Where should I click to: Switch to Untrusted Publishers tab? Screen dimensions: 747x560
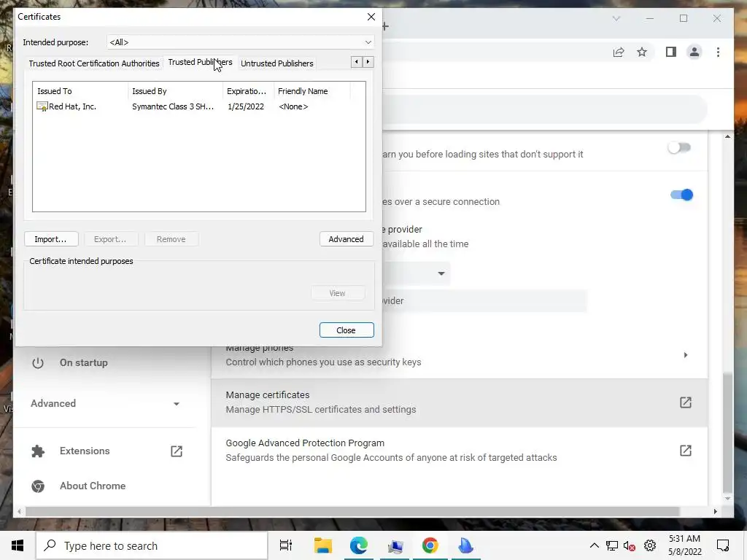276,63
